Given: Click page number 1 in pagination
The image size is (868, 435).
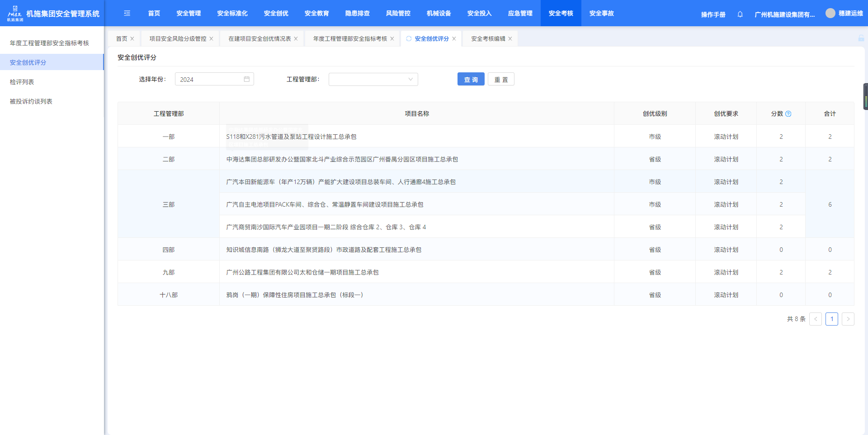Looking at the screenshot, I should tap(831, 319).
